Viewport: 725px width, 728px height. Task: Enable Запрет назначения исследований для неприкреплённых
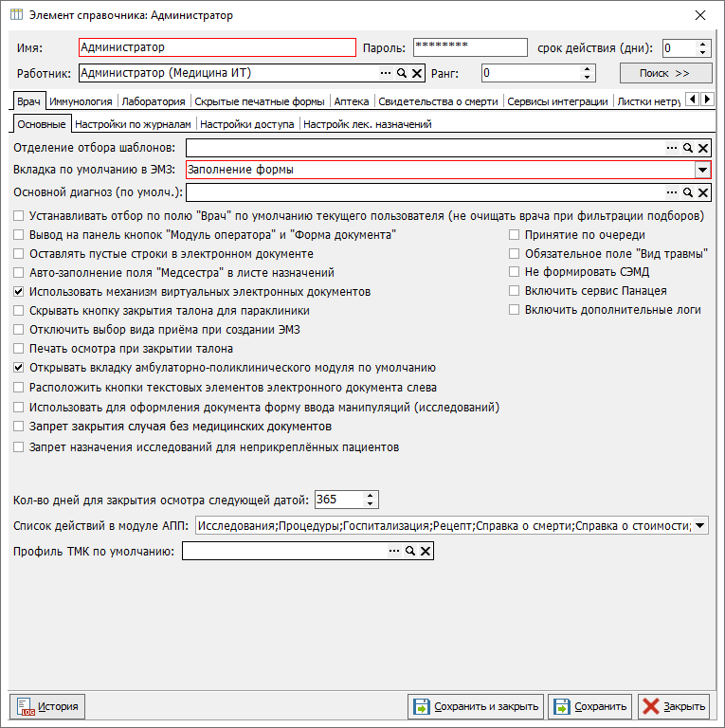pyautogui.click(x=19, y=447)
